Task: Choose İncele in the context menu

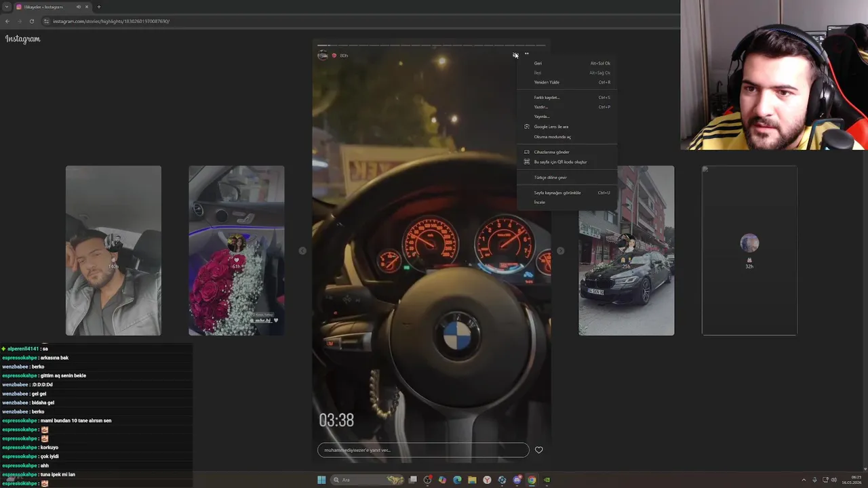Action: click(x=567, y=202)
